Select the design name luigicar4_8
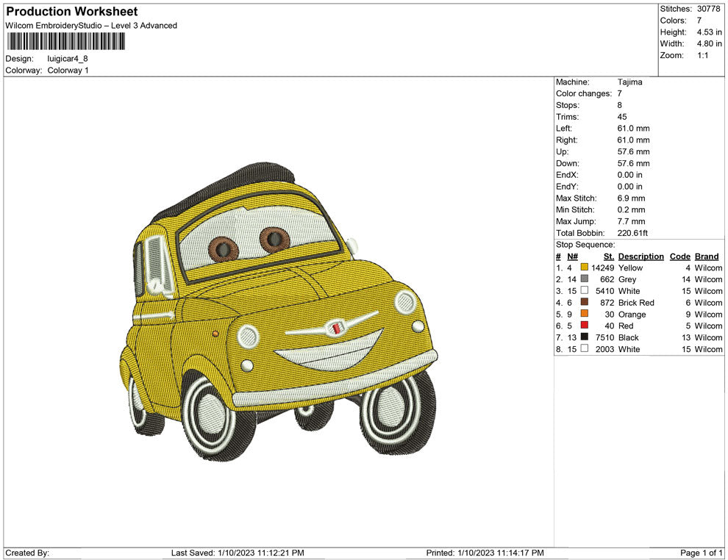Screen dimensions: 728x560 [x=68, y=59]
